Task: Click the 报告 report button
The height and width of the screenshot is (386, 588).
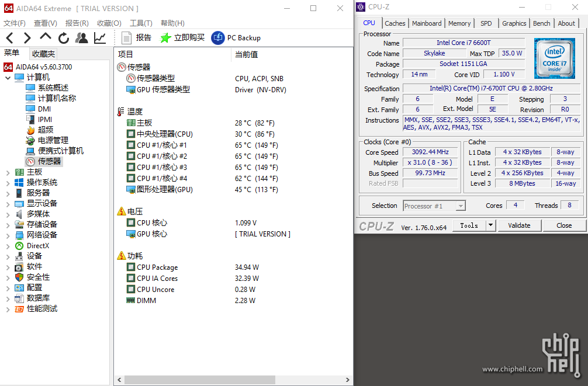Action: point(137,38)
